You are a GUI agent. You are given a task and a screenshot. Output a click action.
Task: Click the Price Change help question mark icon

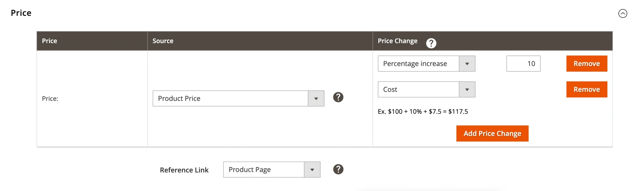[431, 43]
